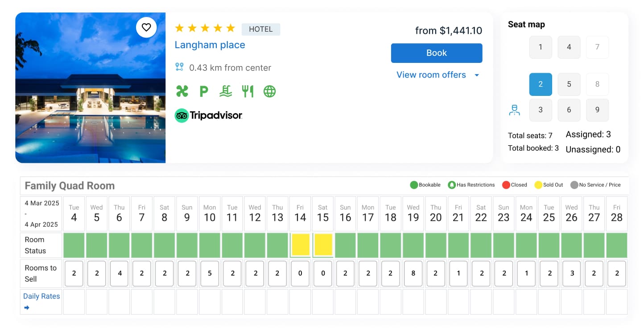Click the internet globe amenity icon
The width and height of the screenshot is (644, 331).
click(x=269, y=91)
